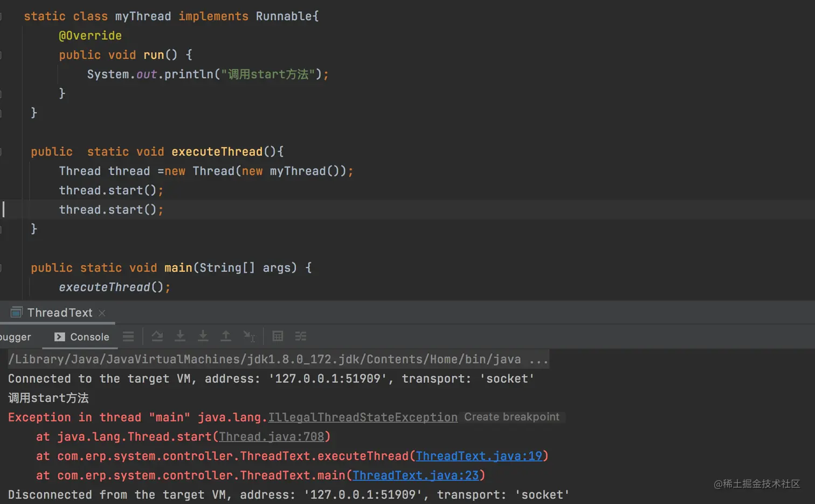Viewport: 815px width, 504px height.
Task: Click the Create breakpoint link
Action: [x=512, y=417]
